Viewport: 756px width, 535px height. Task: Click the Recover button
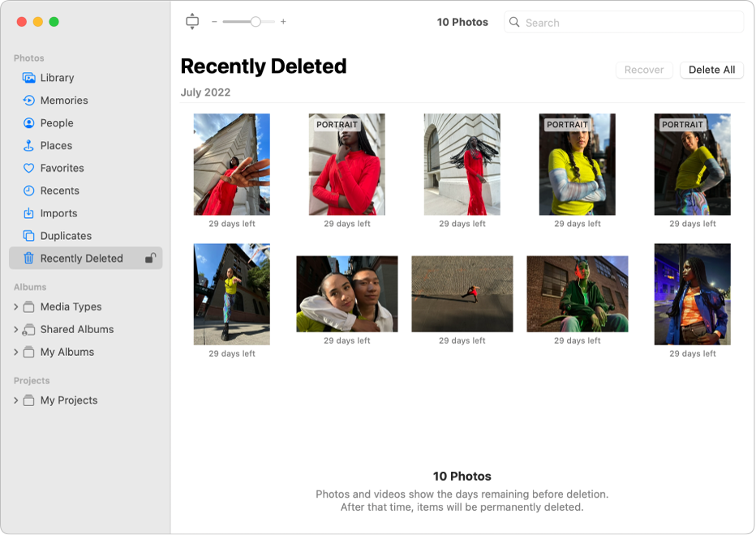pyautogui.click(x=644, y=70)
